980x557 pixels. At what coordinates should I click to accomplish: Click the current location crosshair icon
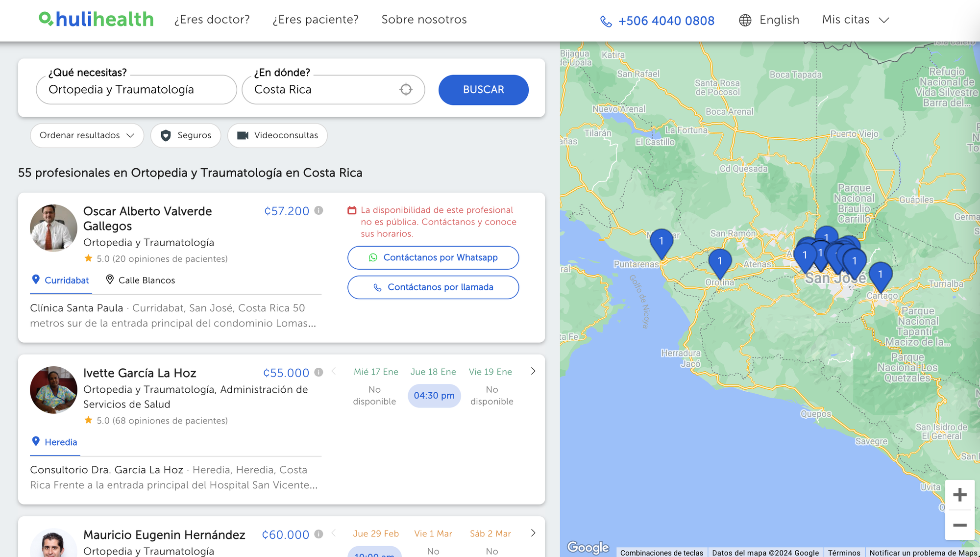click(x=406, y=89)
